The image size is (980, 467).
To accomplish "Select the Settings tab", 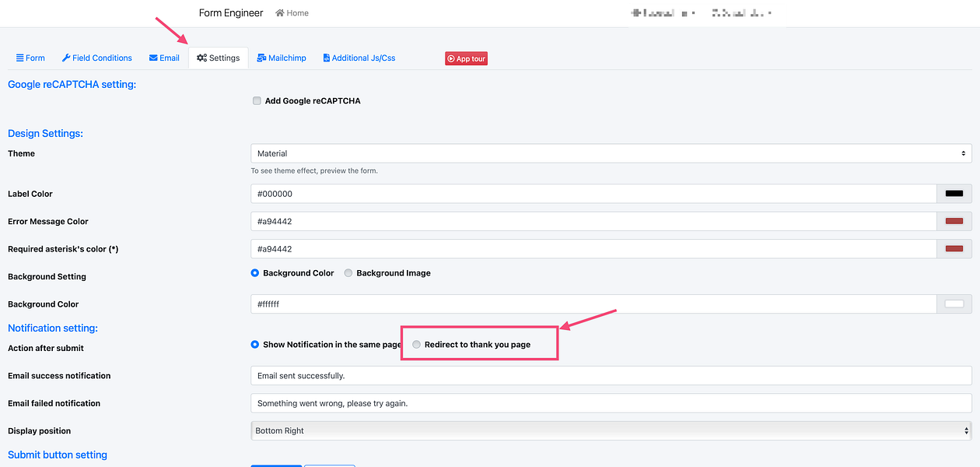I will [219, 58].
